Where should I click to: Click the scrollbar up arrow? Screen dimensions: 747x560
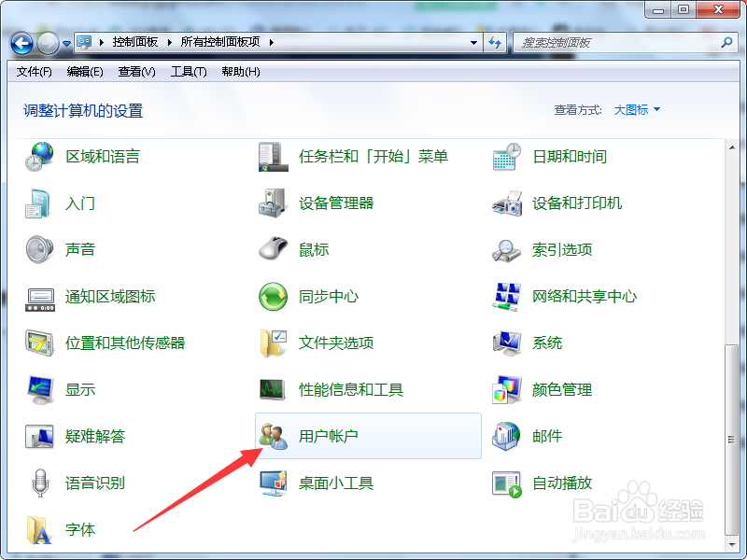[732, 147]
